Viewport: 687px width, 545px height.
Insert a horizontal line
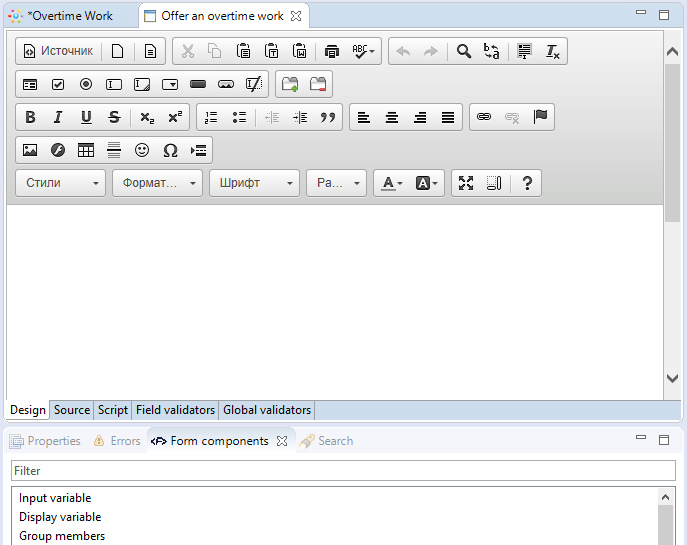click(x=114, y=150)
